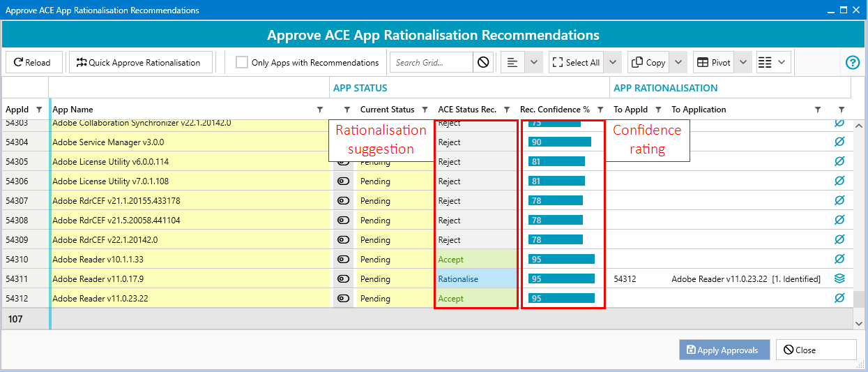Select Accept cell for Adobe Reader v11.0.23.22
Image resolution: width=868 pixels, height=372 pixels.
[x=476, y=298]
